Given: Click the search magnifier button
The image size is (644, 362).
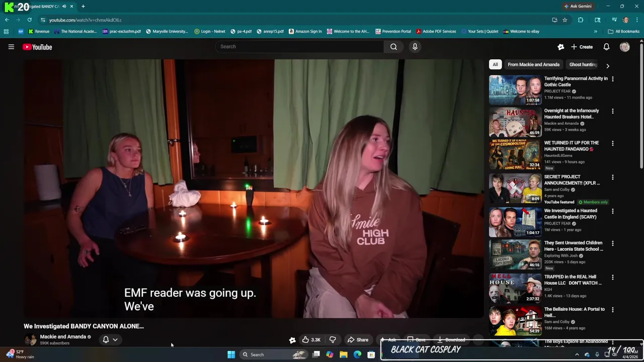Looking at the screenshot, I should tap(393, 47).
